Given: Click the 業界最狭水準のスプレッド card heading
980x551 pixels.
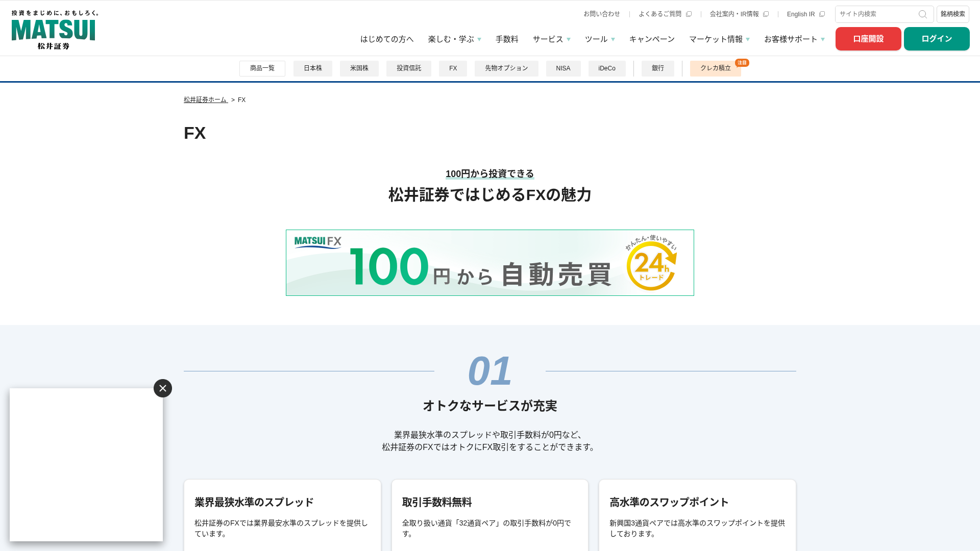Looking at the screenshot, I should tap(254, 503).
